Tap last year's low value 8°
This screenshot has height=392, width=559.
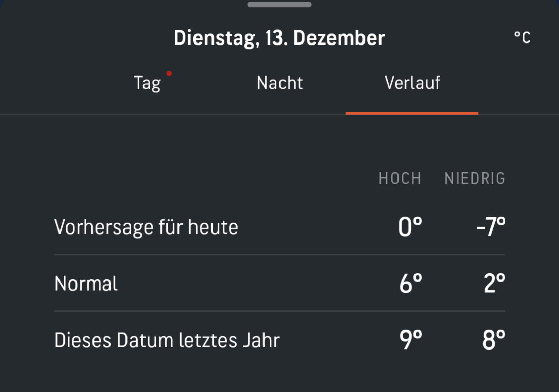click(494, 340)
